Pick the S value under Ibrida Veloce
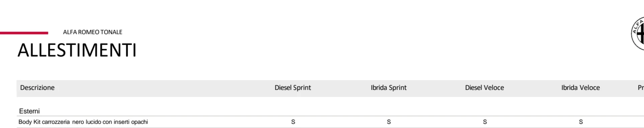This screenshot has width=644, height=128. tap(581, 122)
